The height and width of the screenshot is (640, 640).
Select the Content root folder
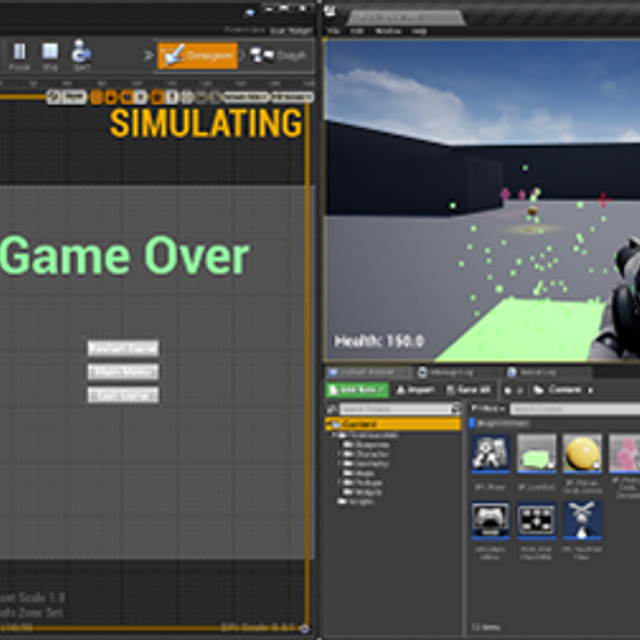pyautogui.click(x=362, y=424)
